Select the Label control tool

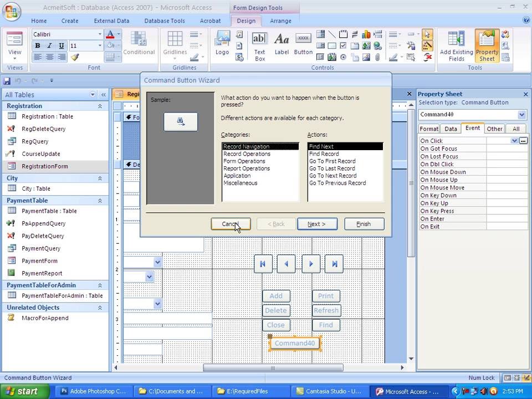pos(282,43)
